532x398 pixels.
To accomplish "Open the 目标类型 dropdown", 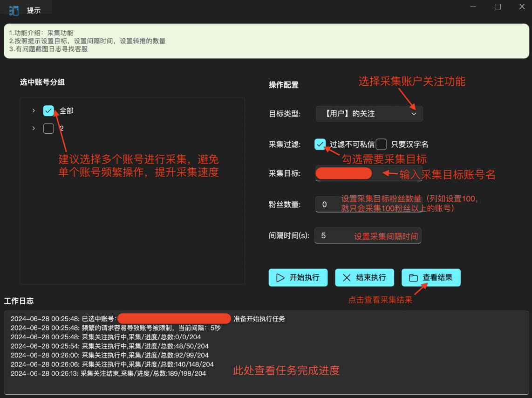I will pos(369,114).
